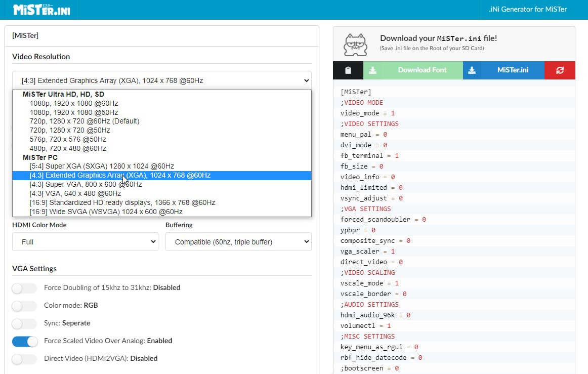The width and height of the screenshot is (588, 374).
Task: Click the rbf_hide_datecode = 0 line
Action: (454, 357)
